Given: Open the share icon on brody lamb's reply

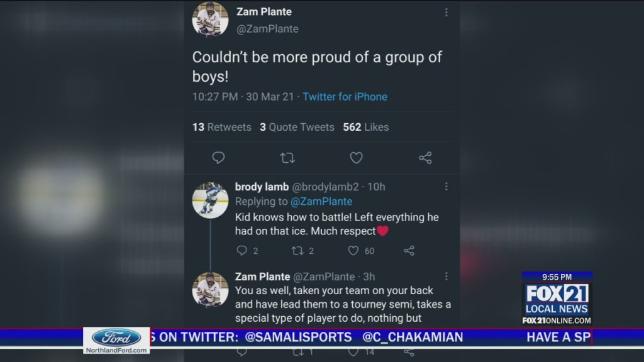Looking at the screenshot, I should [409, 250].
